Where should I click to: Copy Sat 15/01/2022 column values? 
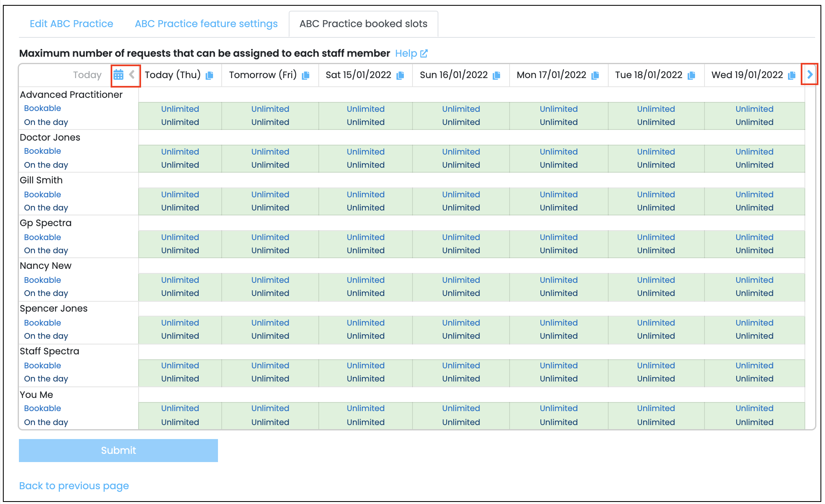pos(400,75)
